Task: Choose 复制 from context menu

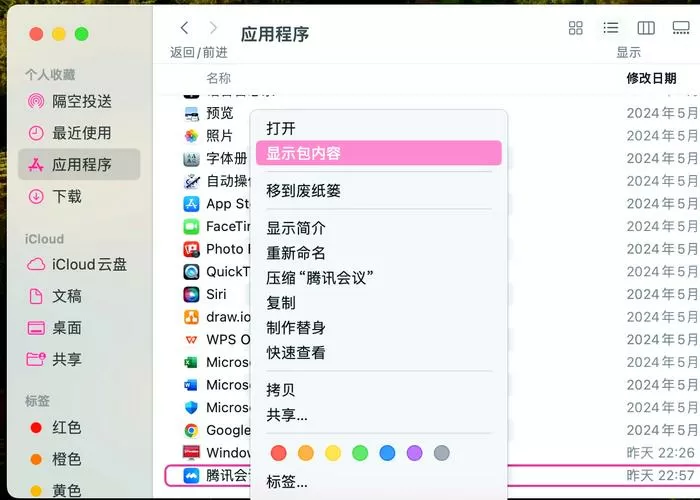Action: [x=379, y=303]
